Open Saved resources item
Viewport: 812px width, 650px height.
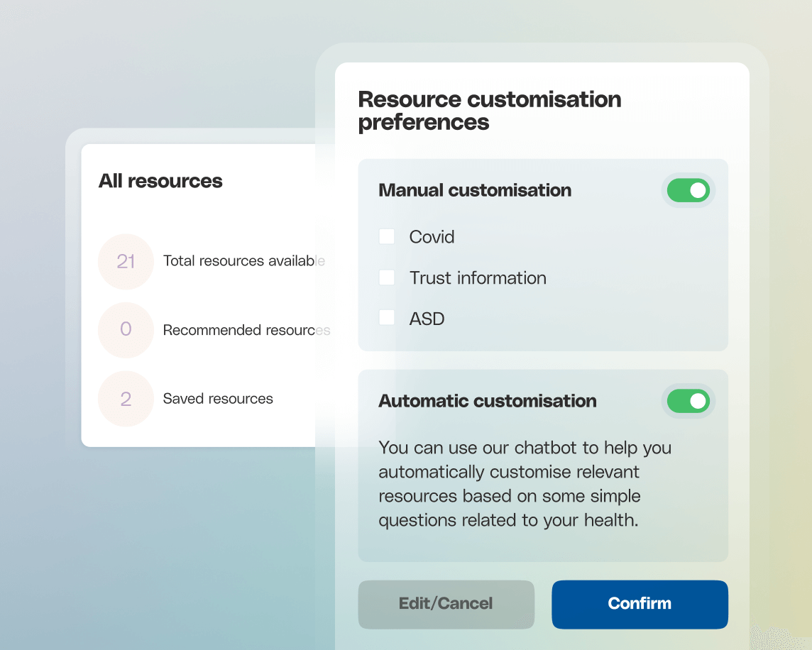coord(218,399)
